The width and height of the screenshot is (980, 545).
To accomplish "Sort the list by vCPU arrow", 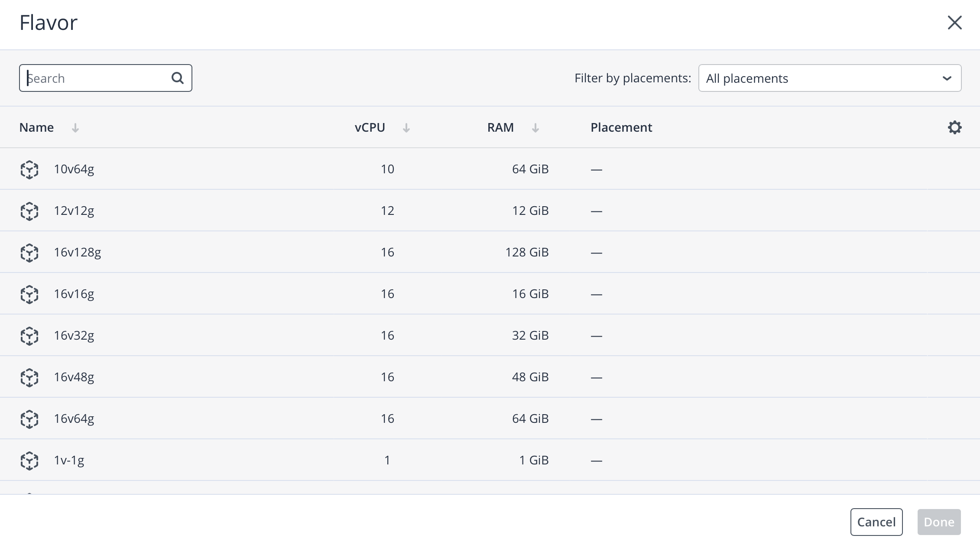I will pyautogui.click(x=406, y=128).
